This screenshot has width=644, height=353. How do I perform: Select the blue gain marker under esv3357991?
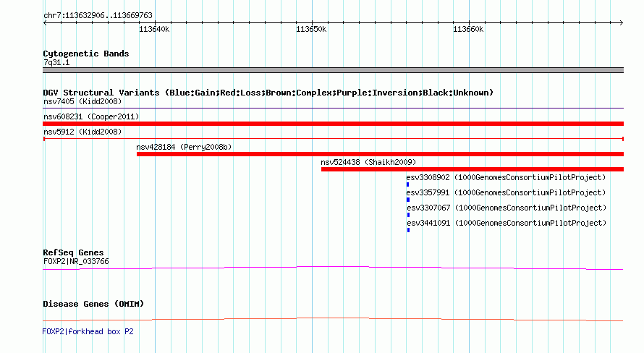coord(408,200)
